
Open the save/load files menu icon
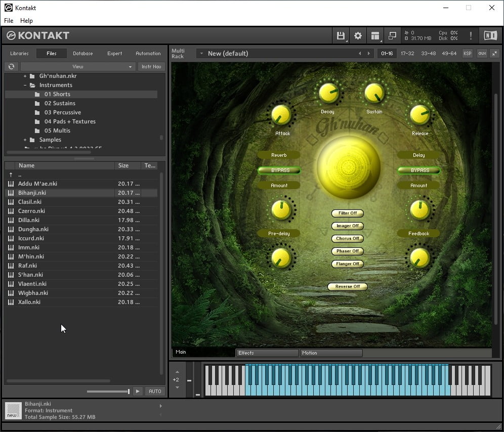click(341, 36)
